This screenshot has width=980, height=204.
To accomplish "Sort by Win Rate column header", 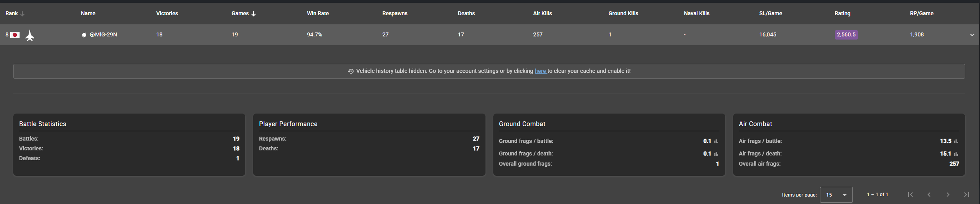I will click(x=318, y=13).
